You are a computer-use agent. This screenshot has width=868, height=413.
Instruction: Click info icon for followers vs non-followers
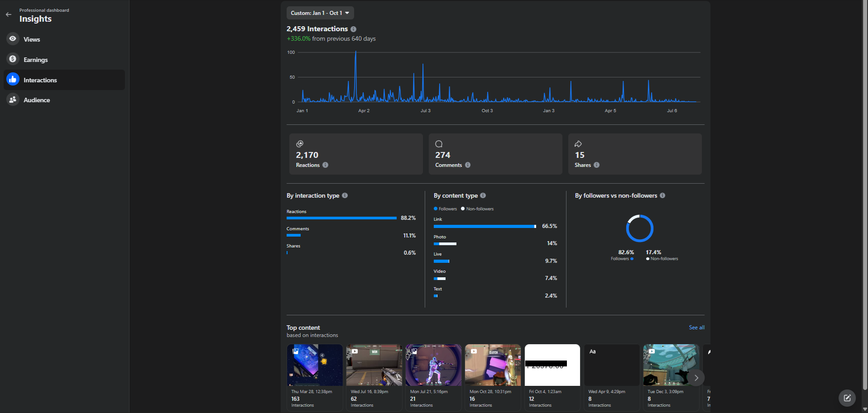(662, 195)
